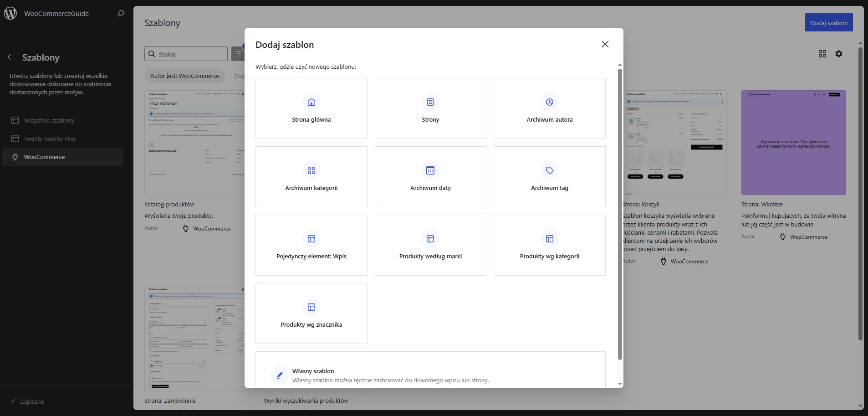The height and width of the screenshot is (416, 868).
Task: Select the Własny szablon option
Action: tap(430, 370)
